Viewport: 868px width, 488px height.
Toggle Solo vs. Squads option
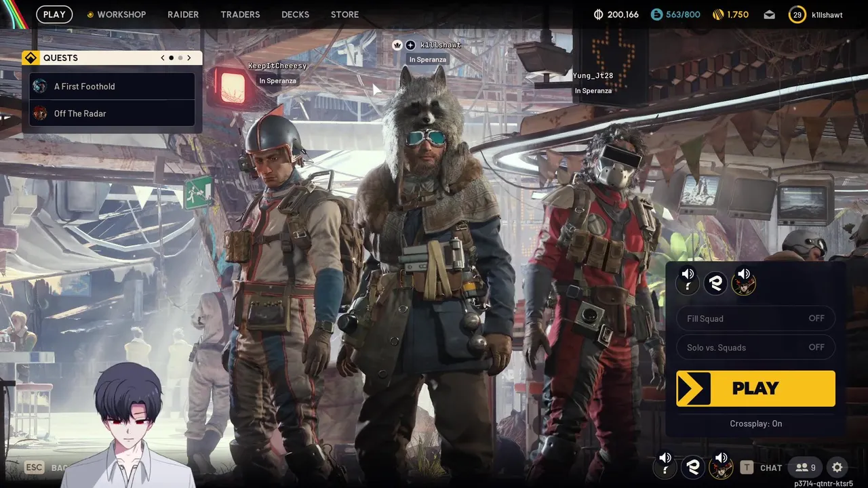(x=755, y=347)
